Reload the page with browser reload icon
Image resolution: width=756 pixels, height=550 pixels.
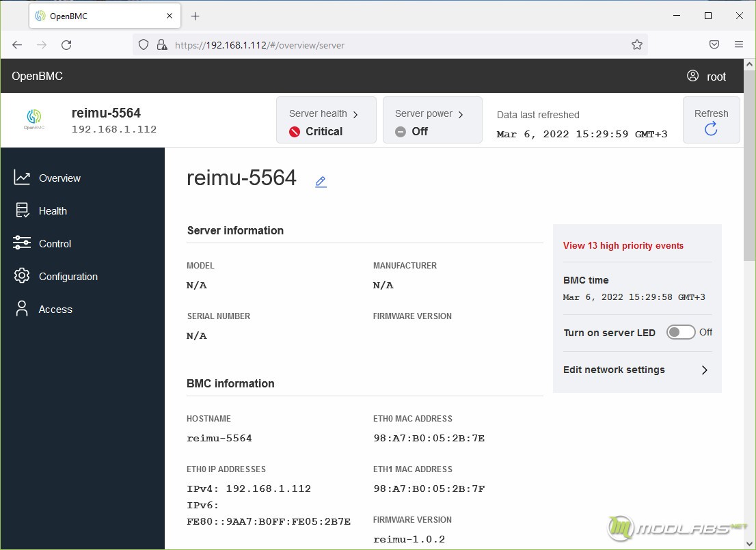point(66,45)
